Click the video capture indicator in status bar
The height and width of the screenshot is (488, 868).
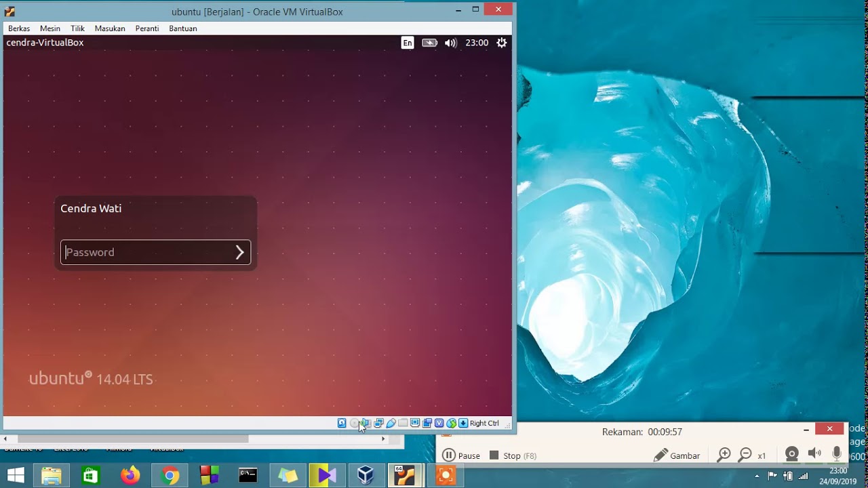(x=427, y=423)
